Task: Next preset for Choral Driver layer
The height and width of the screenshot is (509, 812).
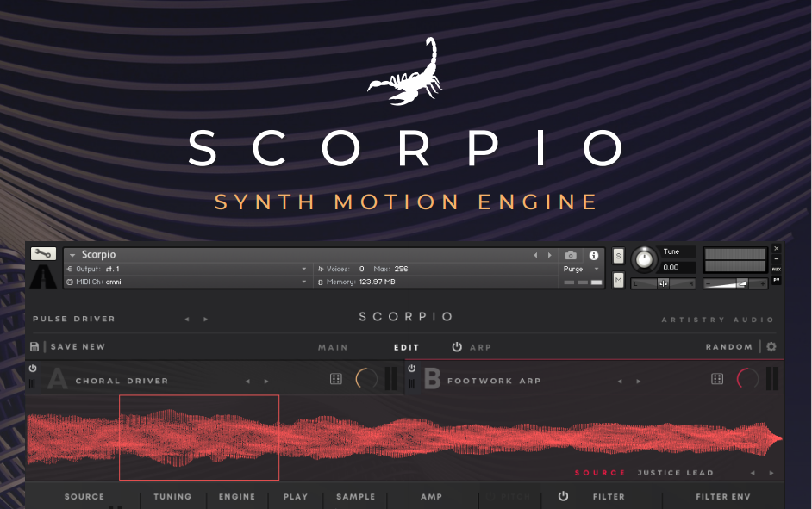Action: pos(266,382)
